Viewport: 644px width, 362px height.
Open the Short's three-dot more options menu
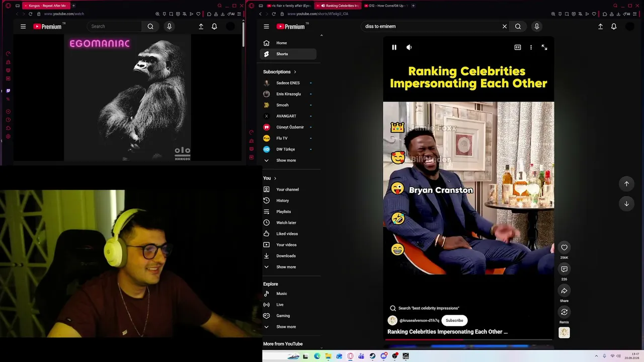(x=531, y=47)
